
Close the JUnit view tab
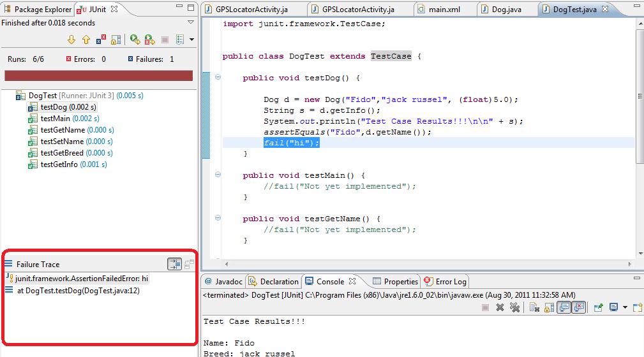(114, 9)
